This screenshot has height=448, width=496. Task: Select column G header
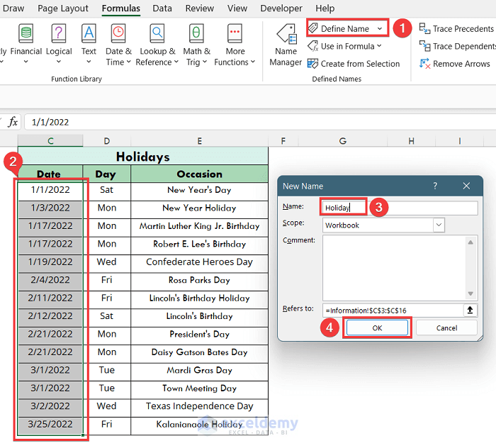pos(342,141)
